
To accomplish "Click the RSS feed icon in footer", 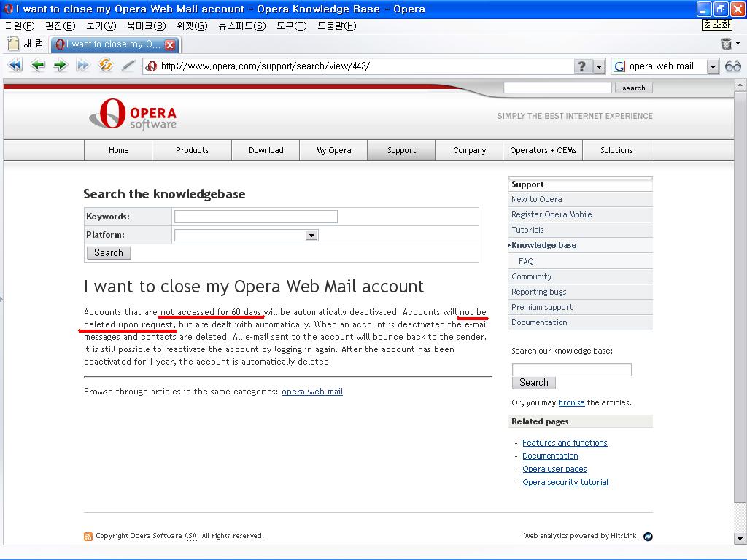I will point(88,536).
